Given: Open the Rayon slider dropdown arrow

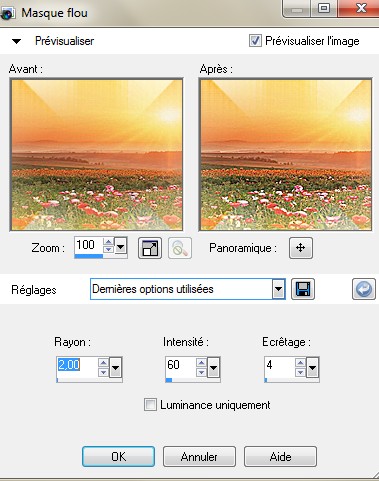Looking at the screenshot, I should (x=115, y=368).
